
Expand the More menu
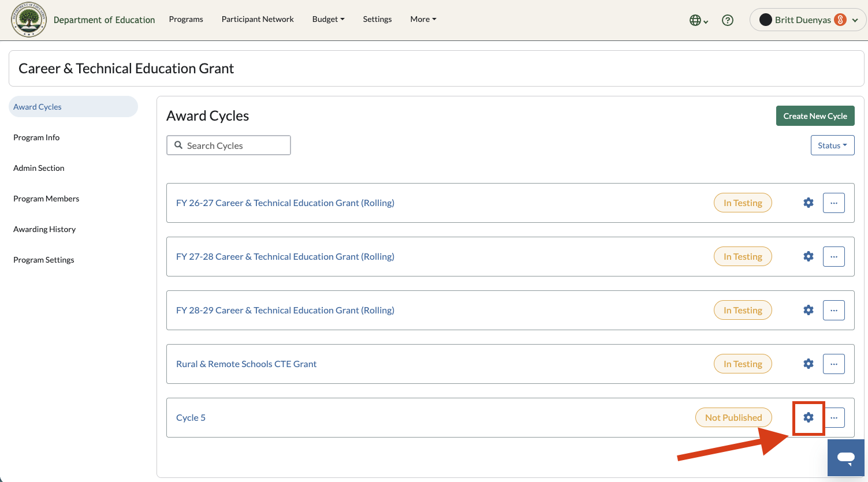(x=423, y=19)
